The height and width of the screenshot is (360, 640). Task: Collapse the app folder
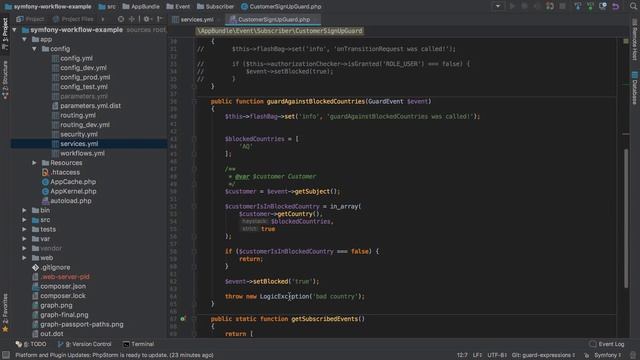pos(24,39)
